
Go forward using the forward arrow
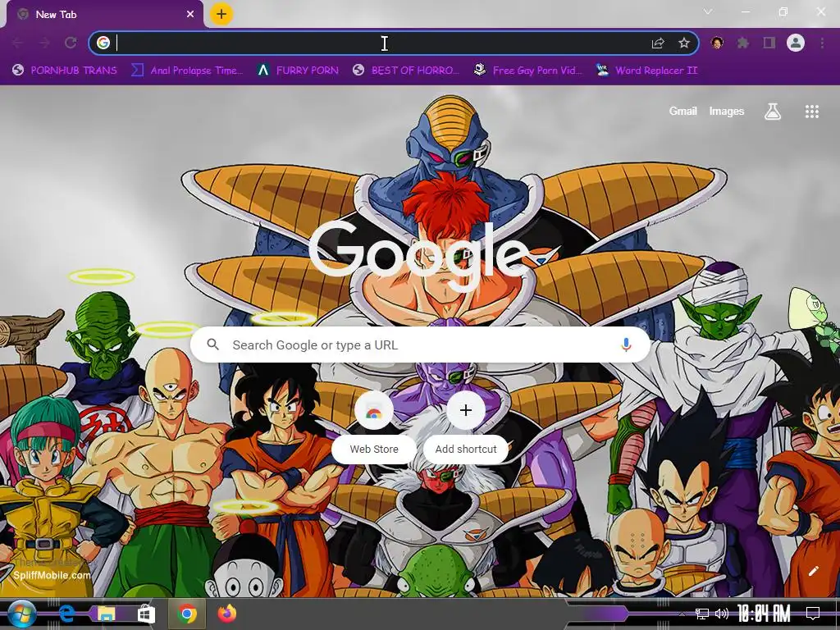coord(44,43)
